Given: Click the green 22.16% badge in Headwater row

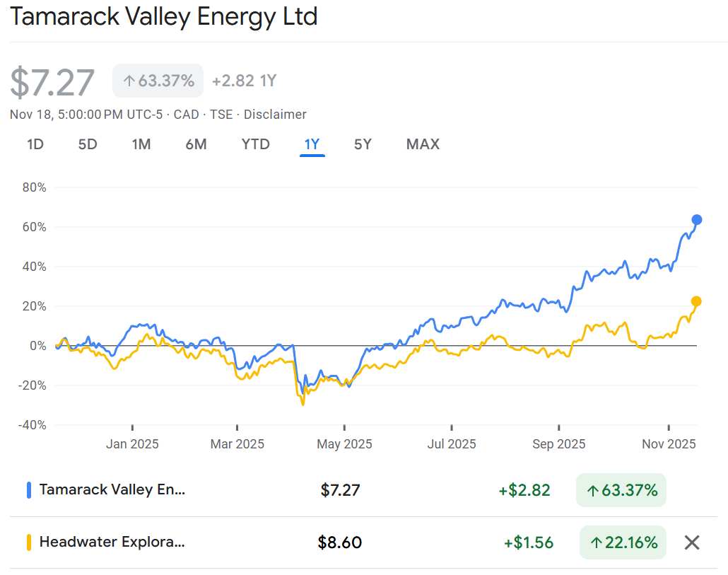Looking at the screenshot, I should [x=623, y=542].
